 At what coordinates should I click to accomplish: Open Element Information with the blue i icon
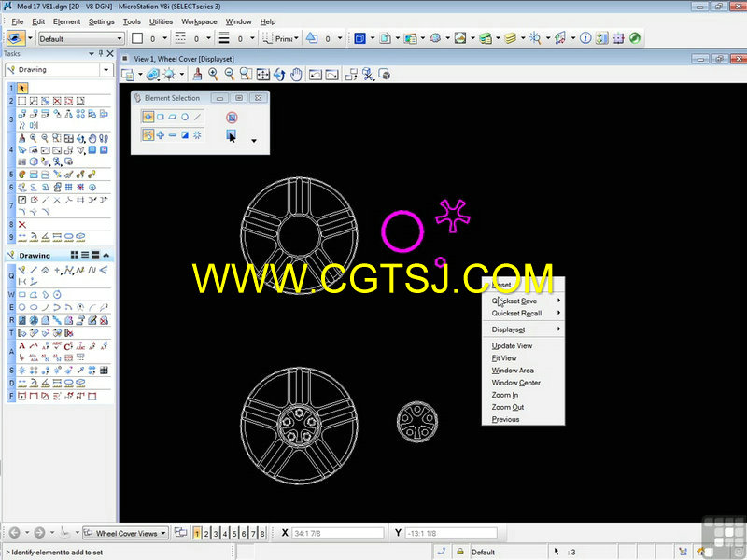pos(585,38)
